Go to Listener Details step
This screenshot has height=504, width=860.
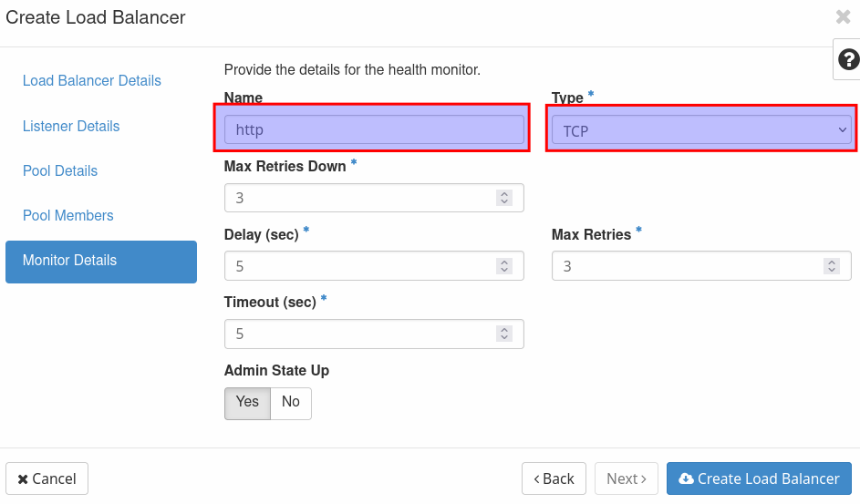click(x=71, y=126)
